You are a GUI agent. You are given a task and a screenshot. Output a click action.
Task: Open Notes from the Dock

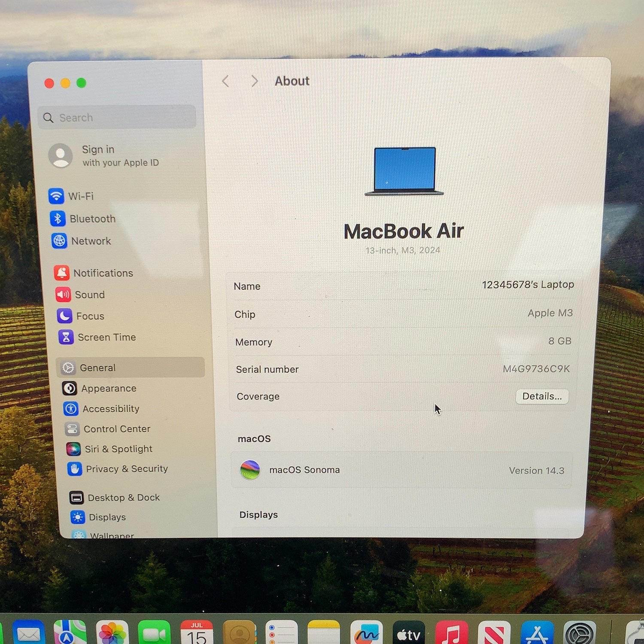pos(324,633)
